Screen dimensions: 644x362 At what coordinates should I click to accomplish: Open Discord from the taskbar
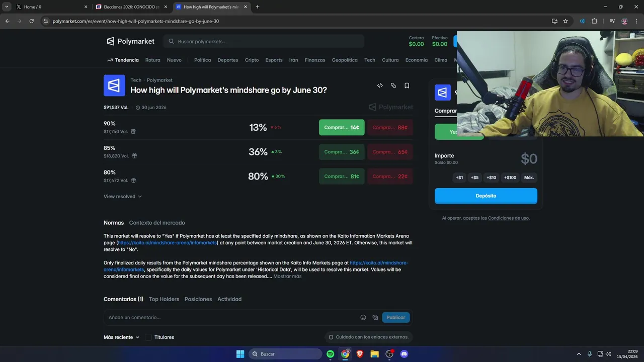tap(404, 354)
